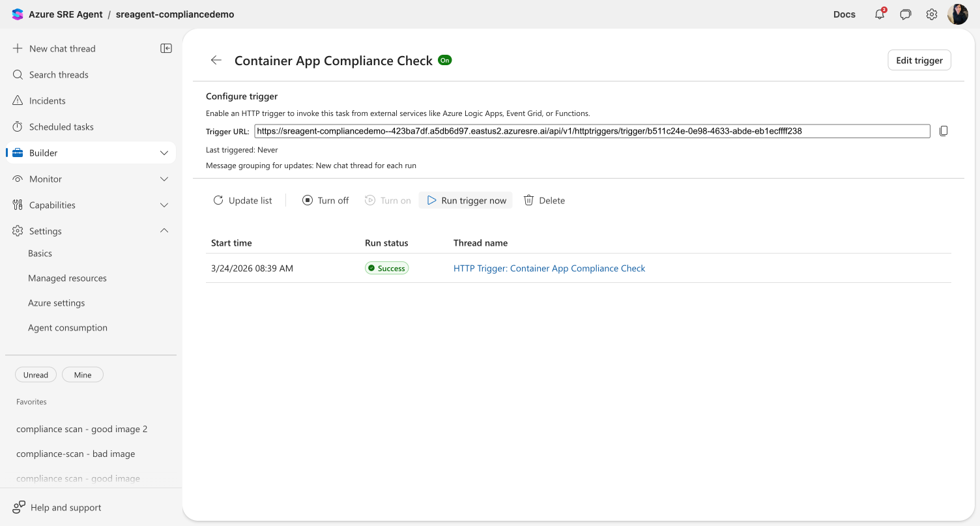The height and width of the screenshot is (526, 980).
Task: Click the Trigger URL field
Action: (592, 131)
